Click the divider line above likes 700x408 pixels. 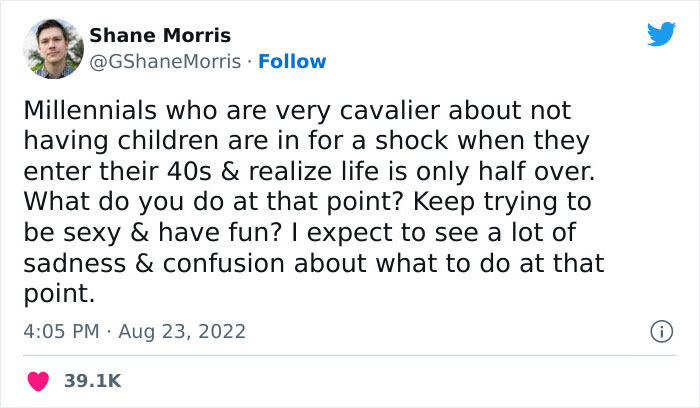click(x=350, y=356)
